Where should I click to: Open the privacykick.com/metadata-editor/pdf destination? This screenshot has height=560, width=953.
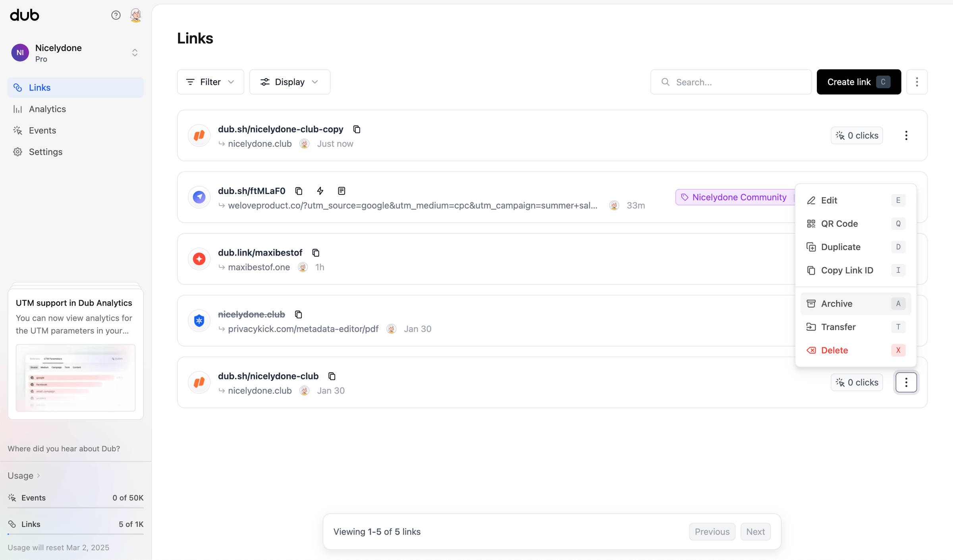pyautogui.click(x=303, y=329)
